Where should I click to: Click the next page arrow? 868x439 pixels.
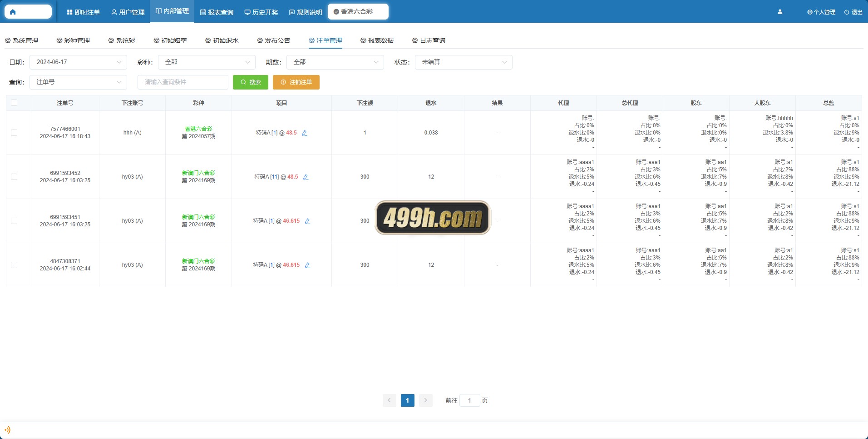tap(425, 400)
